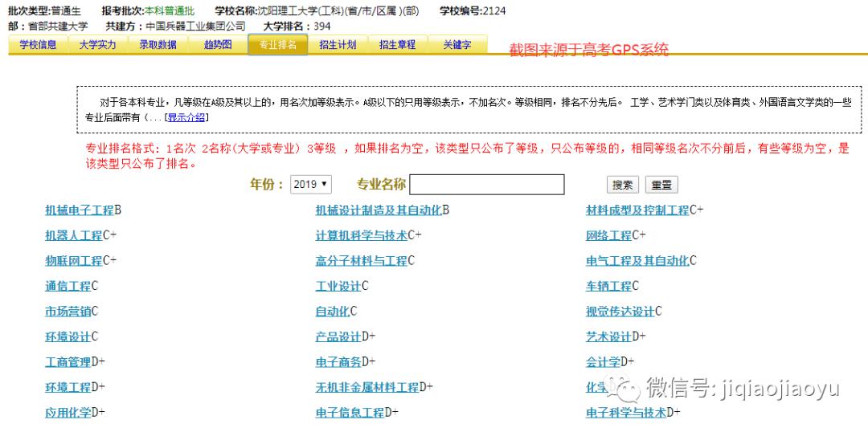868x428 pixels.
Task: Open the 高分子材料与工程 link
Action: coord(362,260)
